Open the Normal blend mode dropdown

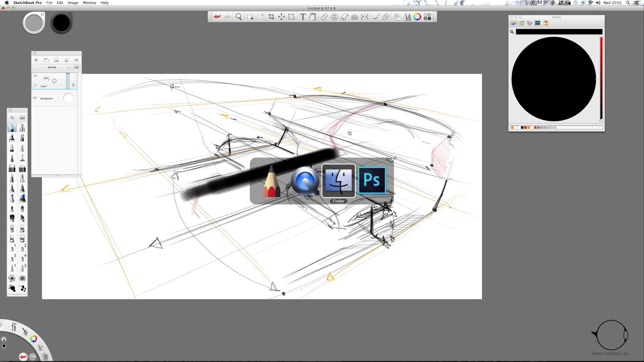click(52, 67)
